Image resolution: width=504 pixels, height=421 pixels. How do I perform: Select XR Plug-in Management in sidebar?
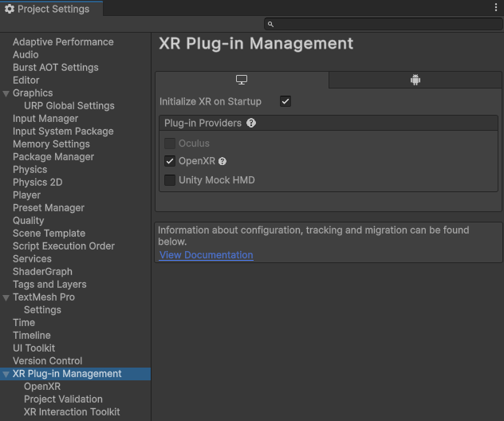[x=75, y=374]
